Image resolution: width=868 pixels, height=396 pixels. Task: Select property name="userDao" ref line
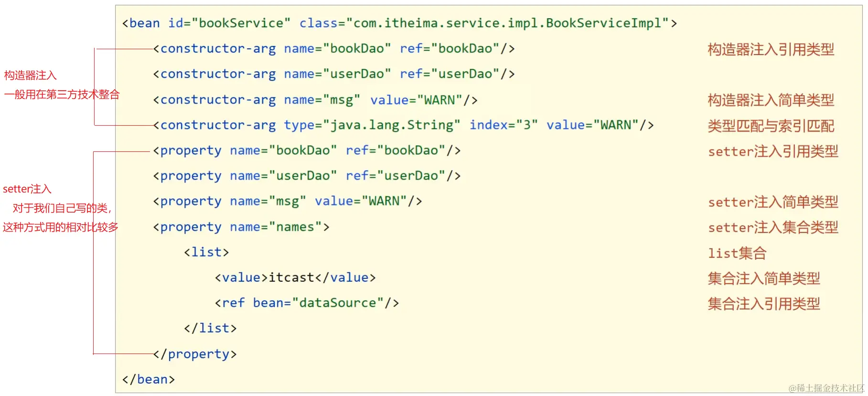point(307,176)
